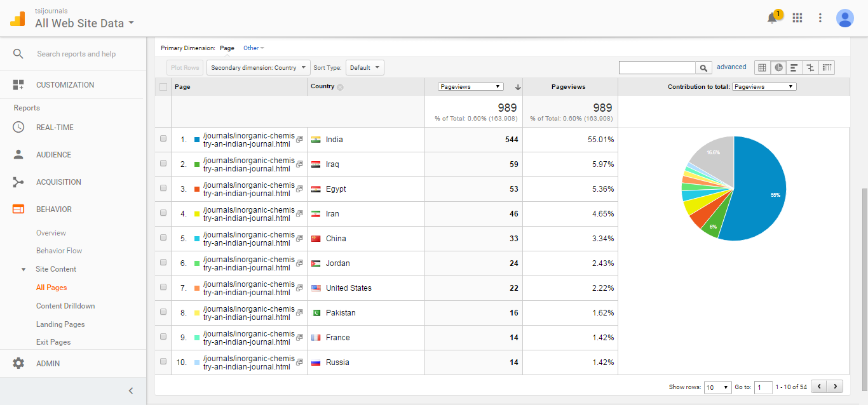Check the China row checkbox
Image resolution: width=868 pixels, height=405 pixels.
coord(163,237)
